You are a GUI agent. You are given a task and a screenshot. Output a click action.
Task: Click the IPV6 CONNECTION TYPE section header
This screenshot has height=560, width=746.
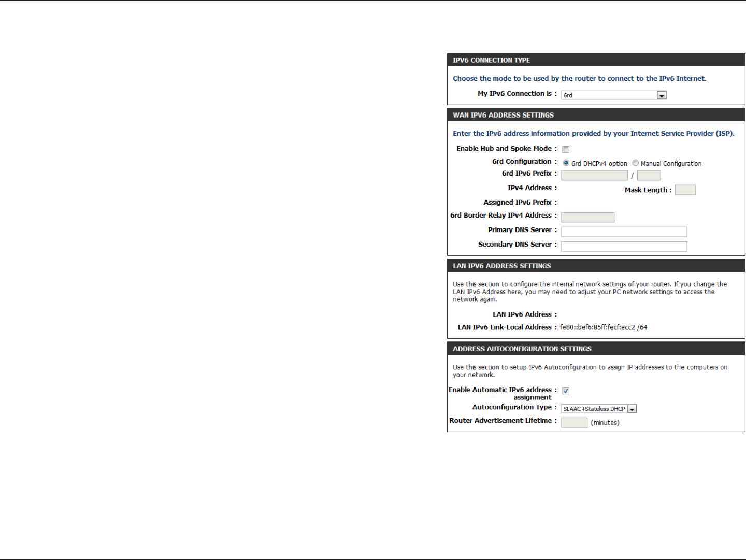[596, 60]
